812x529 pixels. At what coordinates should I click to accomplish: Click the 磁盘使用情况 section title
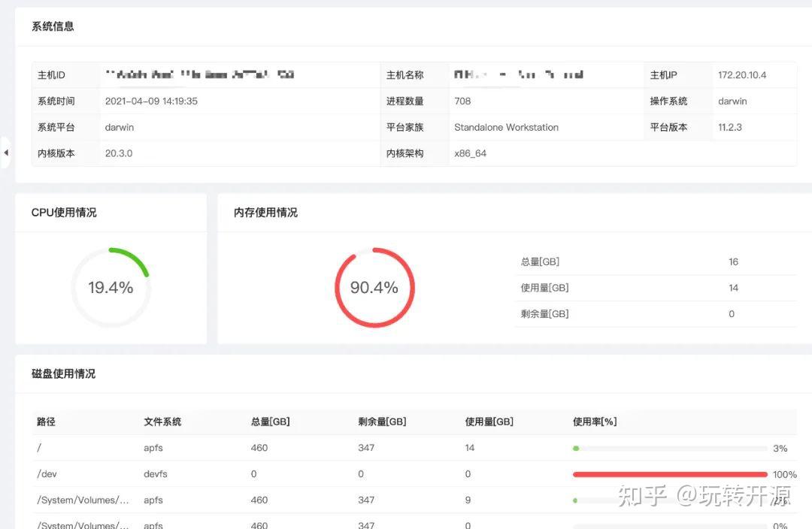62,373
